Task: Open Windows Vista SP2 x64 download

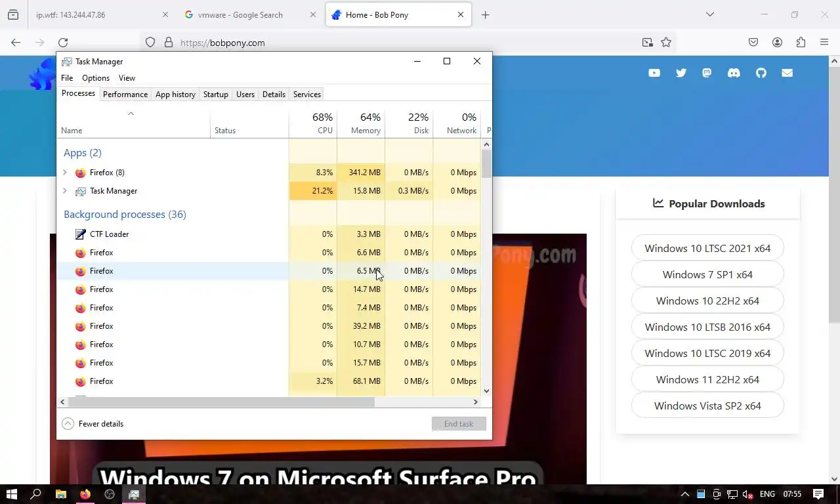Action: point(707,406)
